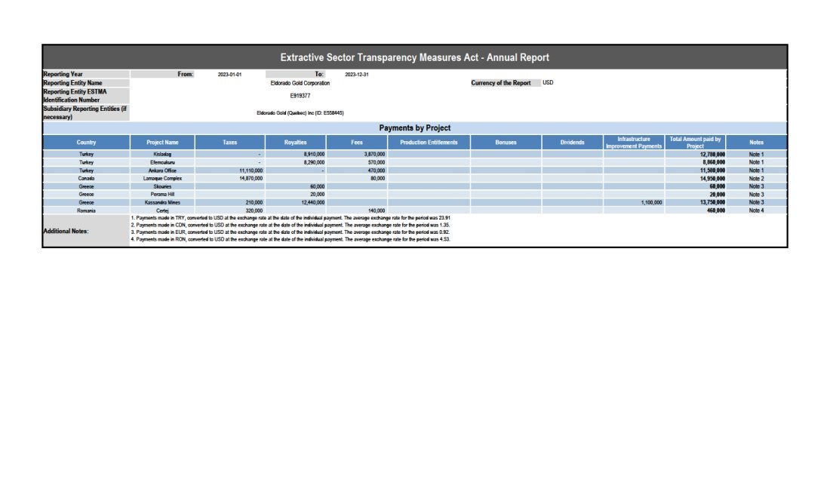Click the Dividends column header
Image resolution: width=830 pixels, height=504 pixels.
[572, 143]
